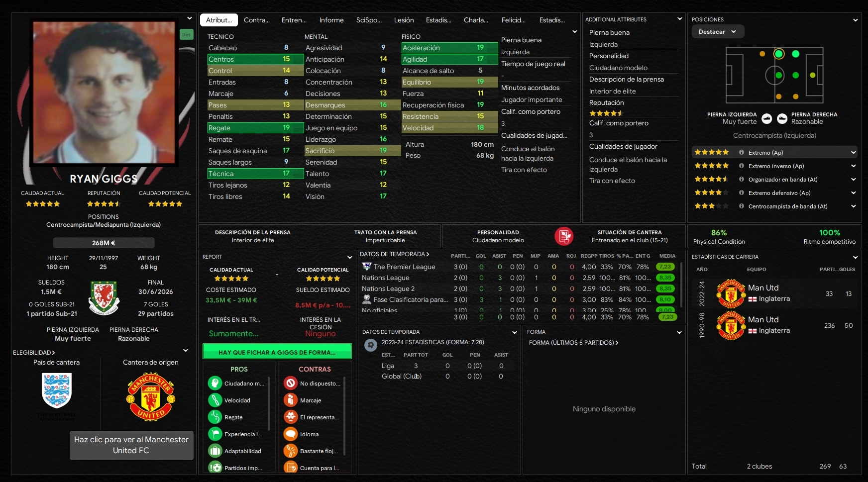Click the 268M € value bar

click(x=104, y=243)
